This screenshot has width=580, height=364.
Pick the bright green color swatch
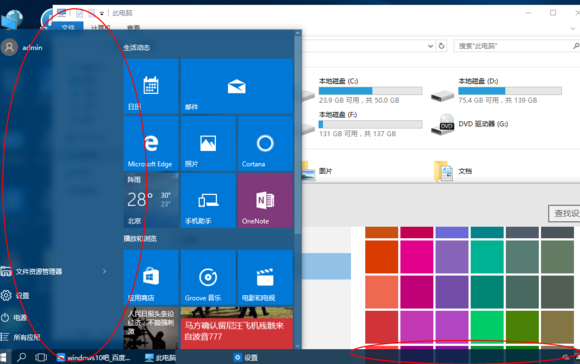pos(487,327)
